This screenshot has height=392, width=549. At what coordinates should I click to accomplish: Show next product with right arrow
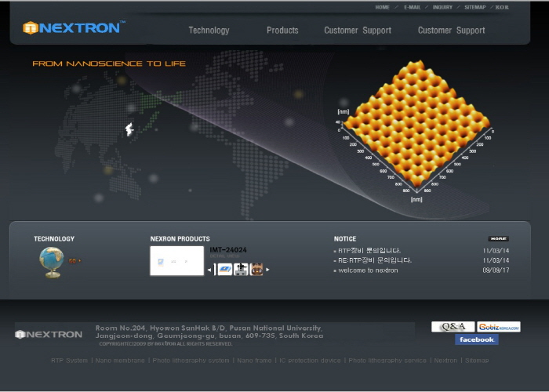pos(268,270)
